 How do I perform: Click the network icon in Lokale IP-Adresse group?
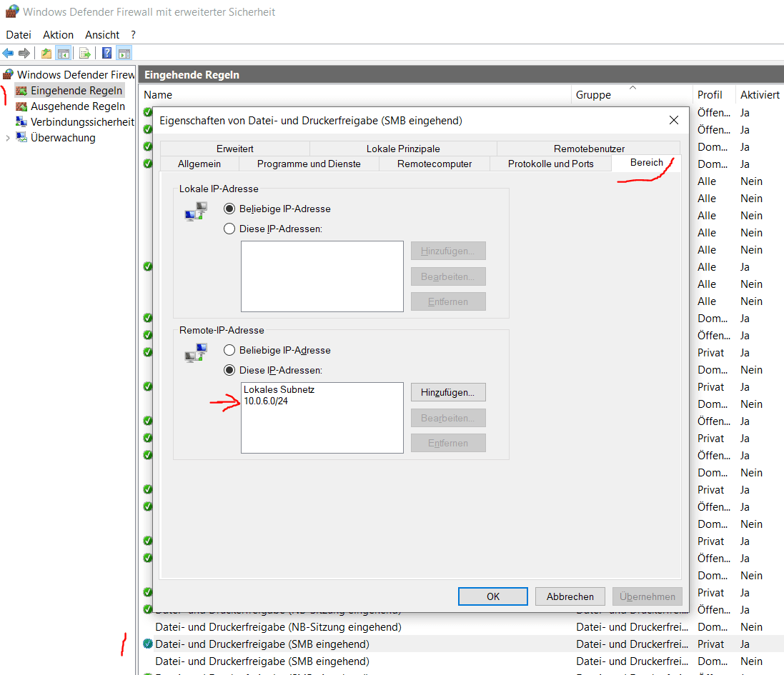click(x=196, y=211)
